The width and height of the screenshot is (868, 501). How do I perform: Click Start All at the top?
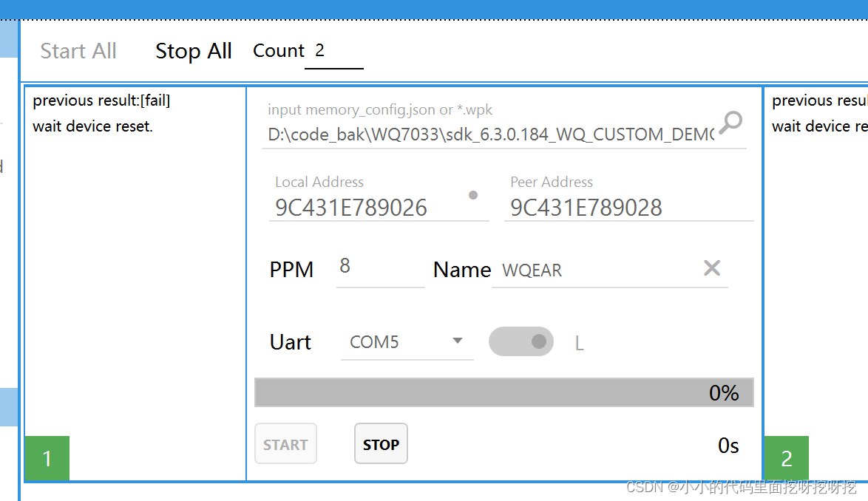tap(78, 50)
